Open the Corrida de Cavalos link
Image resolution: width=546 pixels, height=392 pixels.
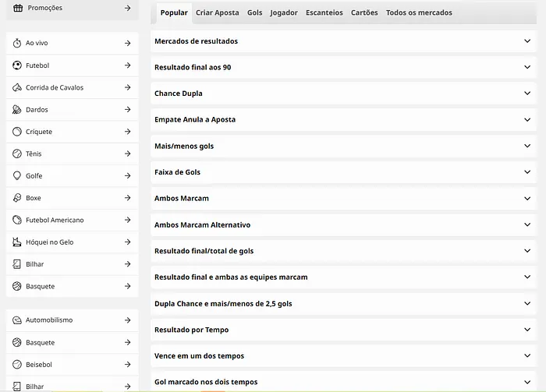point(73,87)
